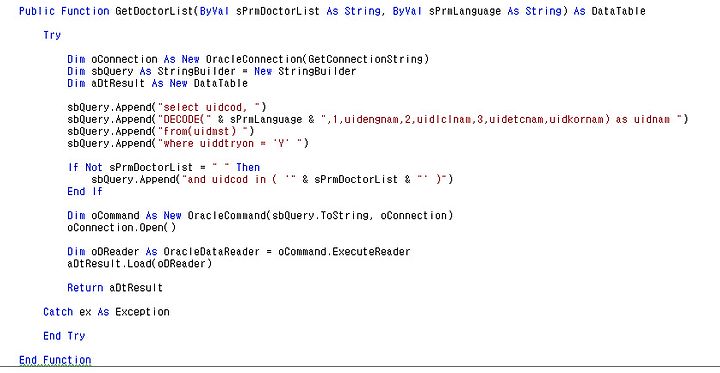The width and height of the screenshot is (720, 373).
Task: Click the oConnection.Open() line
Action: click(x=121, y=227)
